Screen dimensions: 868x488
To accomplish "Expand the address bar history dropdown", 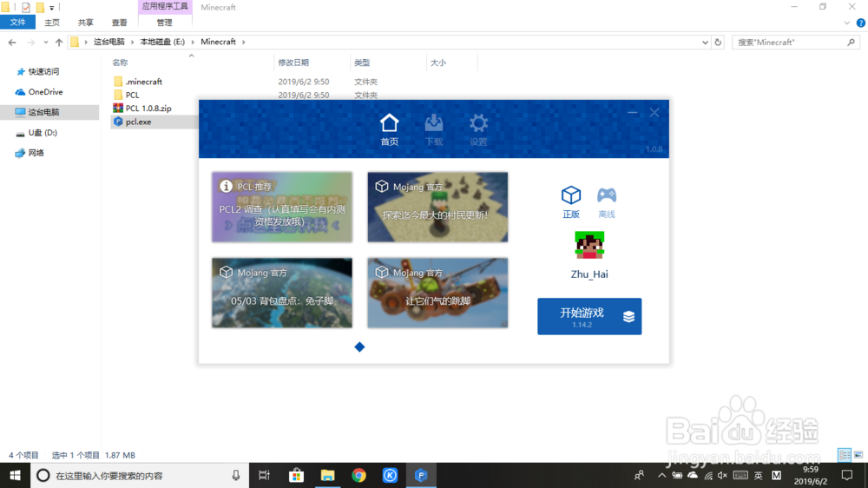I will pos(705,42).
